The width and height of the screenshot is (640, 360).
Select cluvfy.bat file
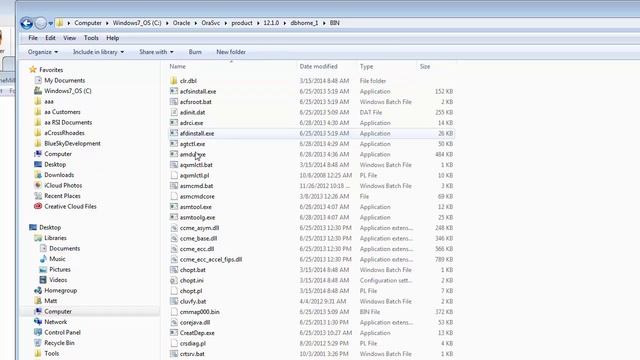tap(193, 301)
